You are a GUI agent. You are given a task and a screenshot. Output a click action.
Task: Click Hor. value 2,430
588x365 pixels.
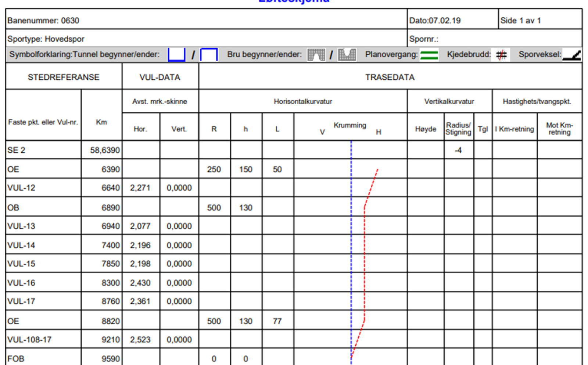[x=140, y=283]
